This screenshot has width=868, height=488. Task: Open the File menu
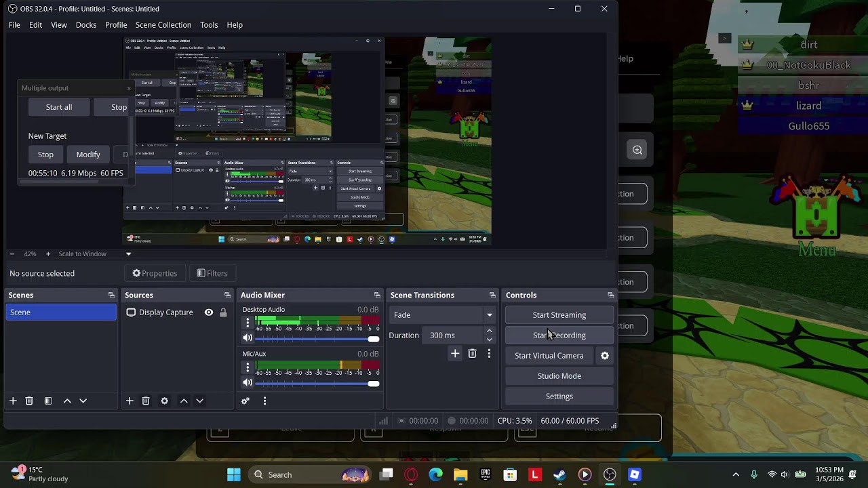[14, 25]
